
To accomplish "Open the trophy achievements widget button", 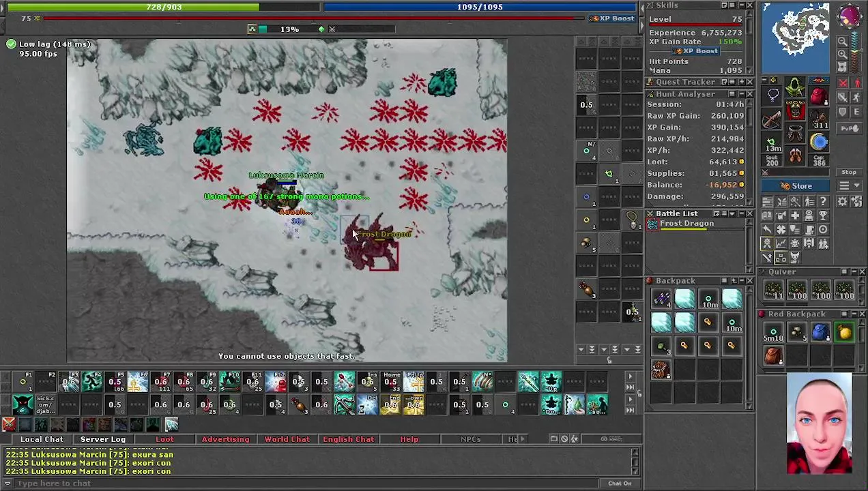I will 824,215.
